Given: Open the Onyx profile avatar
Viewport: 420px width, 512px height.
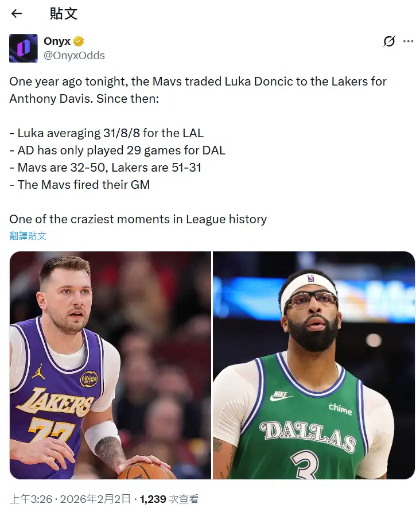Looking at the screenshot, I should click(x=23, y=48).
